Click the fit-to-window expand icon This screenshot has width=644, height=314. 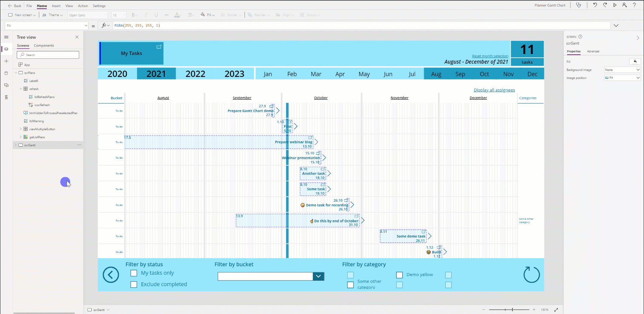(x=556, y=310)
